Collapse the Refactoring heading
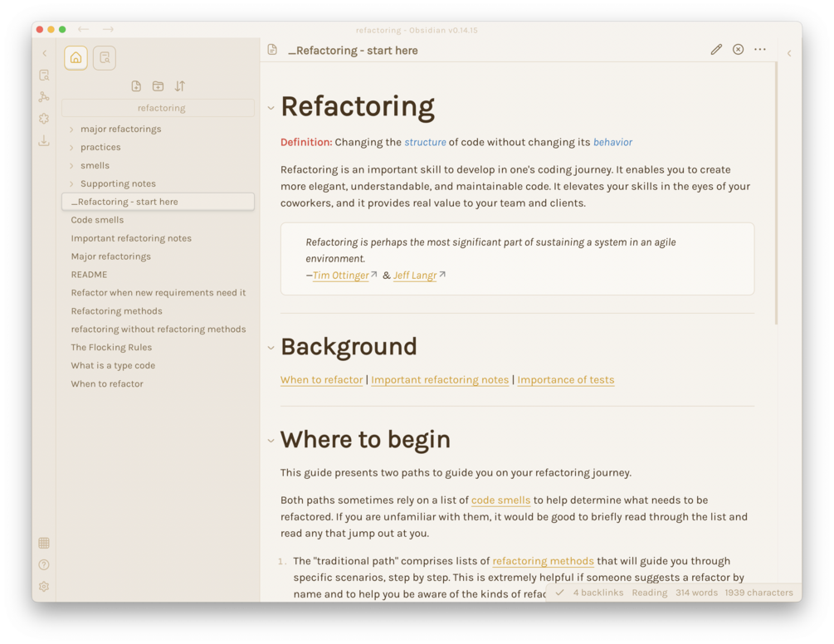 coord(271,108)
